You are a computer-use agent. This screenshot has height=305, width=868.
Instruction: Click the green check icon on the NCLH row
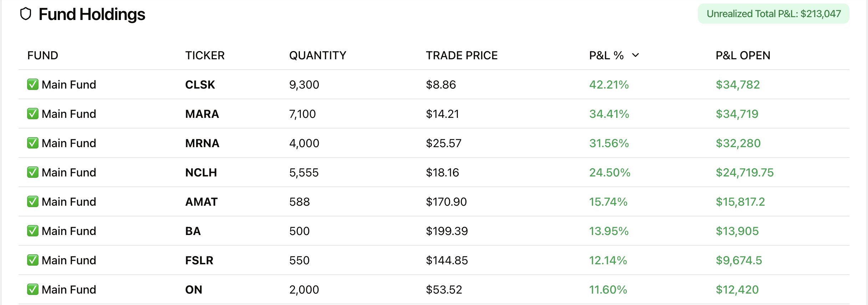(33, 172)
